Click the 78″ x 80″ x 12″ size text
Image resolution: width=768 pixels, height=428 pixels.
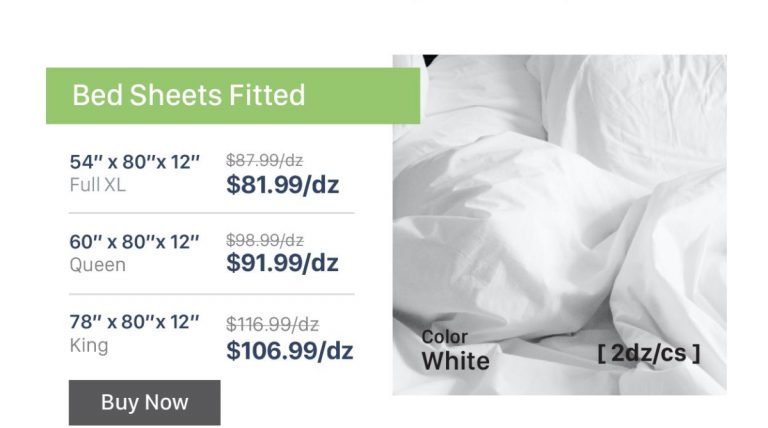coord(135,322)
